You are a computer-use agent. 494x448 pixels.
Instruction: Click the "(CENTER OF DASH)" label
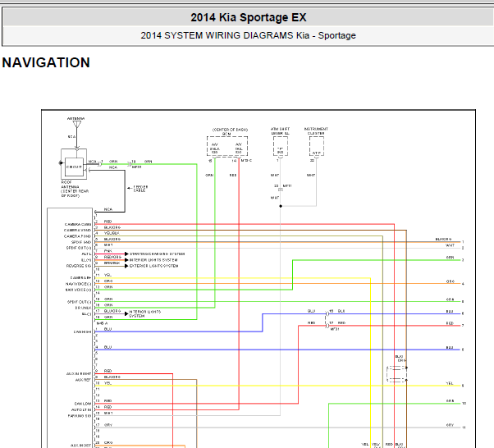[x=230, y=130]
